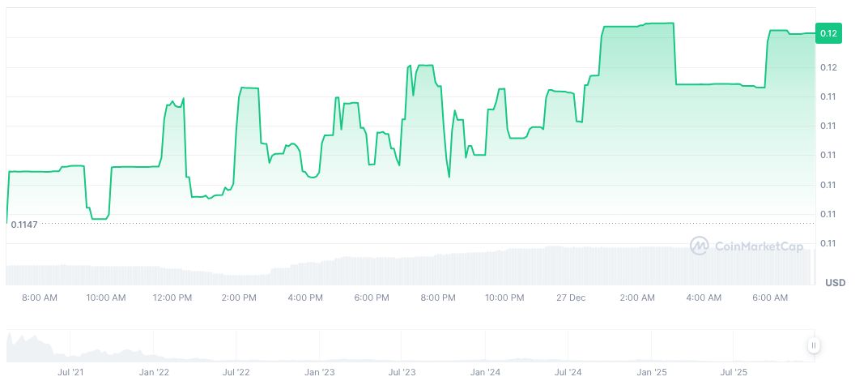This screenshot has height=381, width=868.
Task: Click the 0.1147 opening price label
Action: click(24, 224)
